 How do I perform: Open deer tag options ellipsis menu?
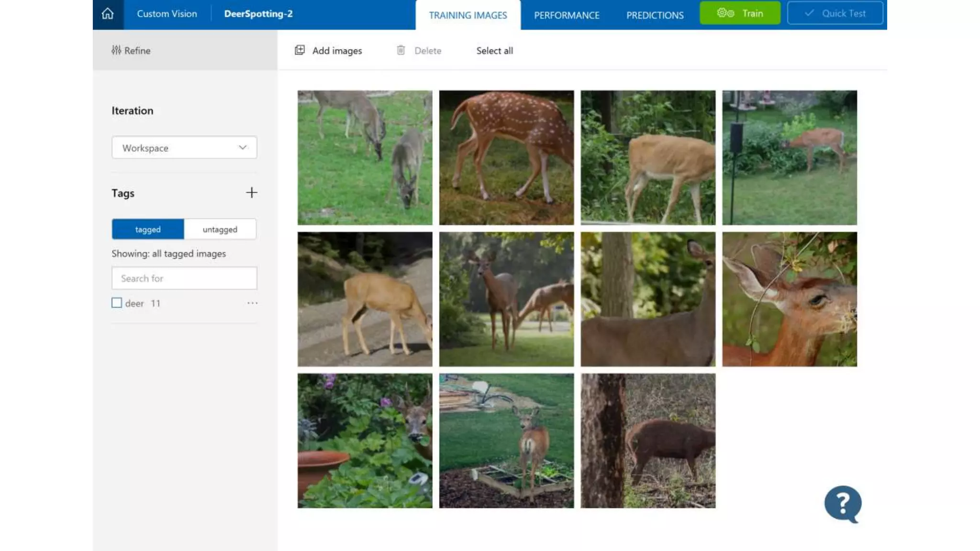click(x=252, y=303)
